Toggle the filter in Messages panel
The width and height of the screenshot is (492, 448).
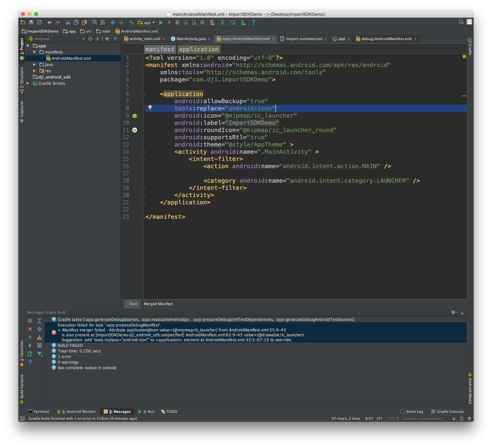pos(39,354)
